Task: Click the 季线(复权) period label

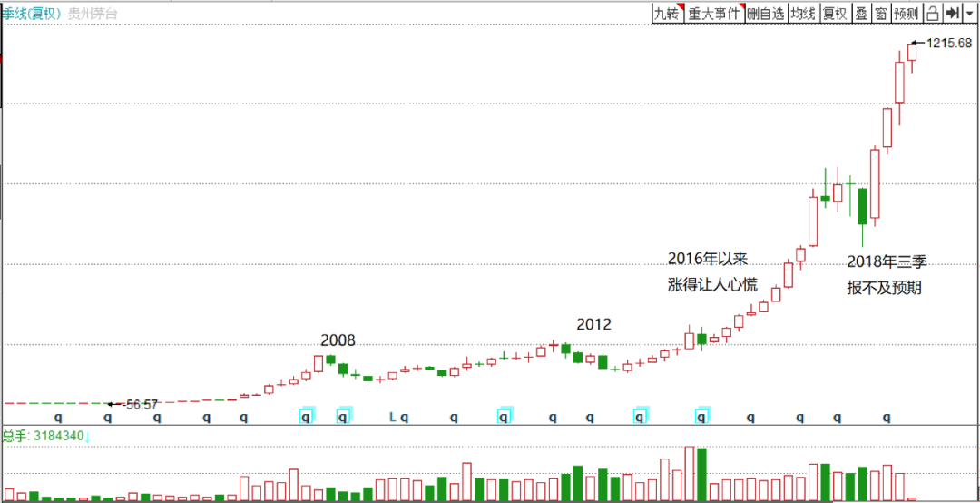Action: (x=31, y=14)
